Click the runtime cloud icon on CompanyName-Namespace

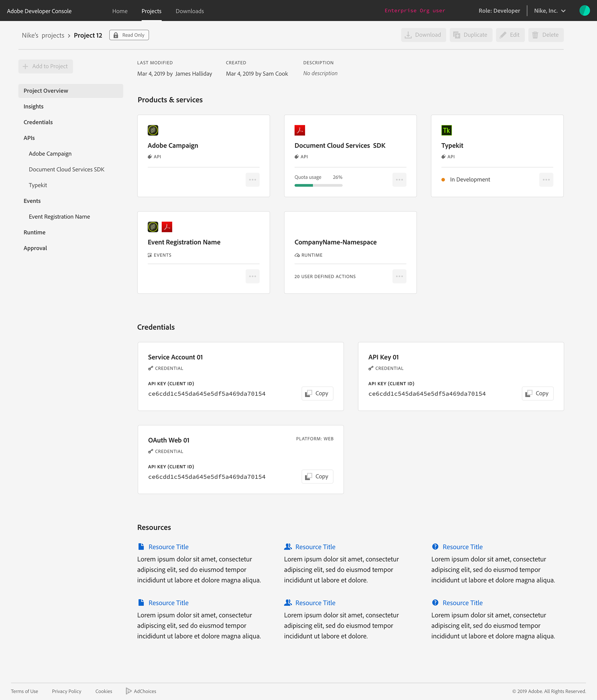coord(297,255)
